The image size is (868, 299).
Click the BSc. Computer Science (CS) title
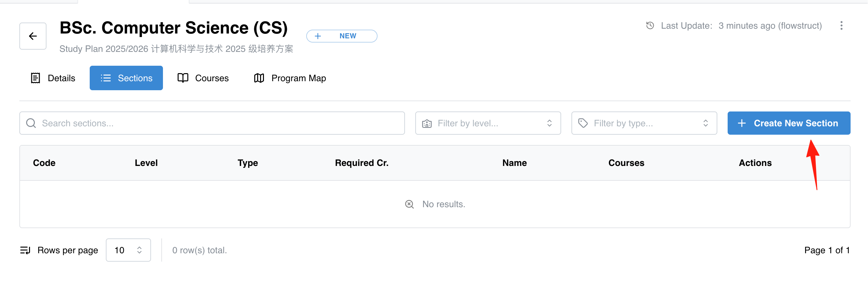pyautogui.click(x=174, y=28)
